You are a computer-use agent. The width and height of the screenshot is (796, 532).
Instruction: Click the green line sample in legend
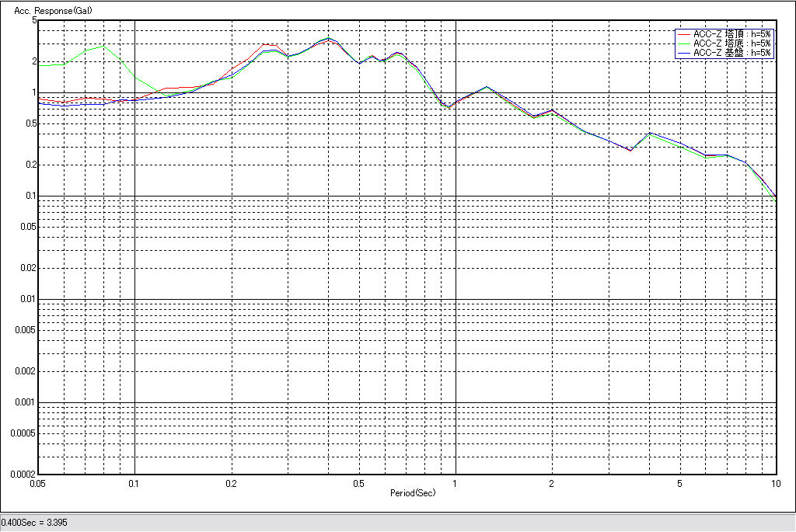tap(684, 43)
